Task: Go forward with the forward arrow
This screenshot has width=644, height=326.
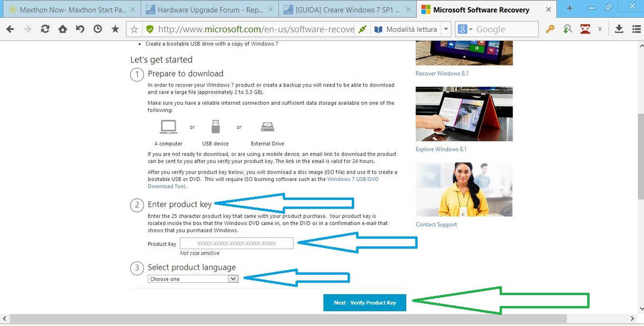Action: (28, 29)
